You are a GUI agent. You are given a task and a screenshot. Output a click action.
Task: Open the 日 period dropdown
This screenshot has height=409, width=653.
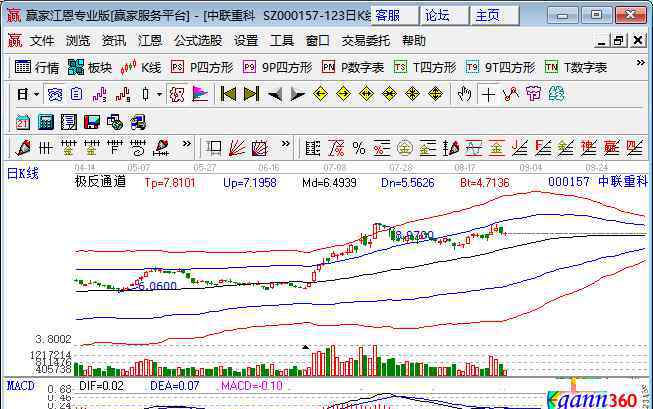tap(27, 95)
